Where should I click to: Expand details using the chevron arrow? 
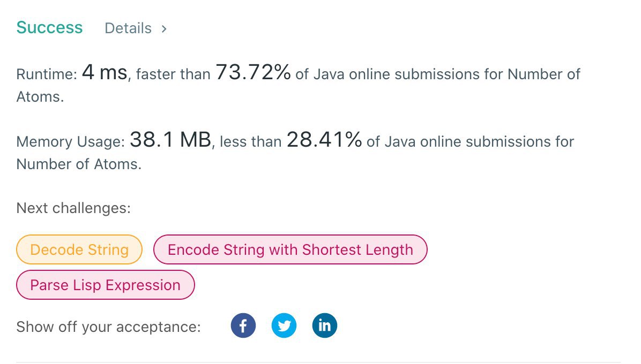point(164,28)
